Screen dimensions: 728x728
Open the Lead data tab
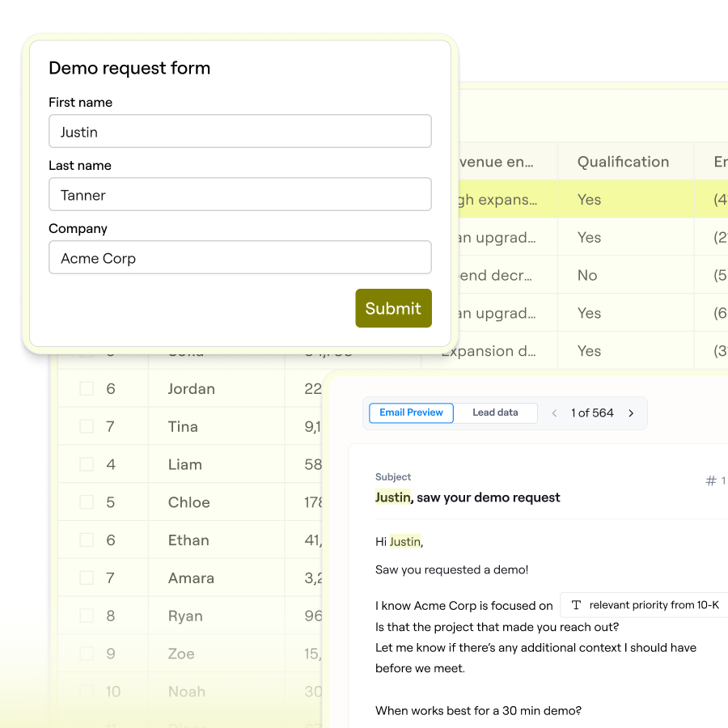click(495, 413)
